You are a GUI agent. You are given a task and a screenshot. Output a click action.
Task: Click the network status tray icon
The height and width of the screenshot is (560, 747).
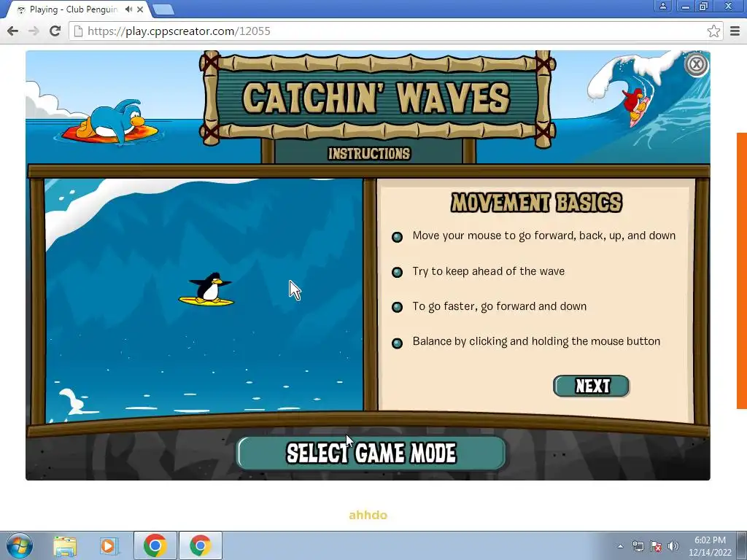point(638,546)
